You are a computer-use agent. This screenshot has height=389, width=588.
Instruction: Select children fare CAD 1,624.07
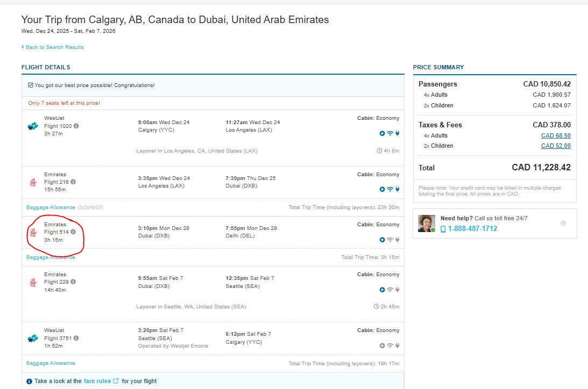(x=551, y=106)
